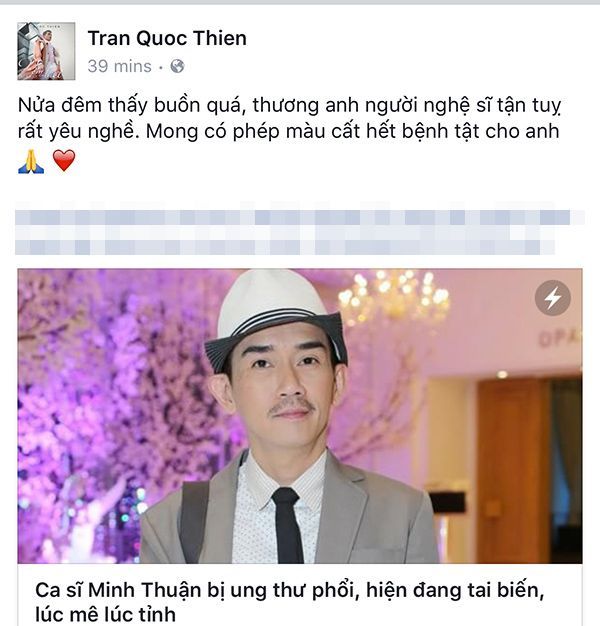Click the red heart emoji
Image resolution: width=600 pixels, height=626 pixels.
click(64, 160)
